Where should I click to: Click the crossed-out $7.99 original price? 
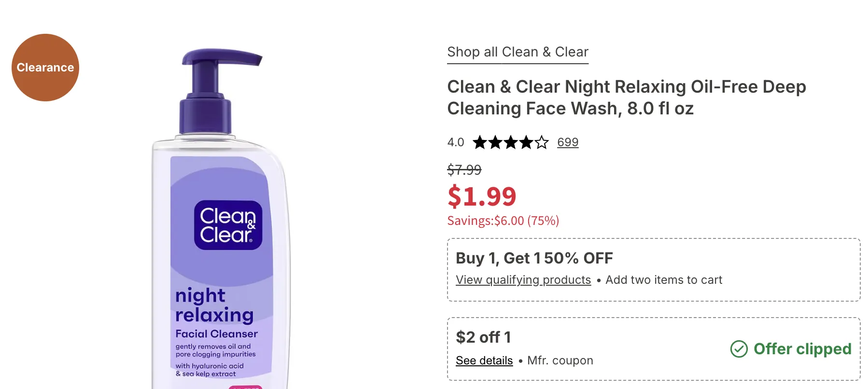[x=464, y=170]
